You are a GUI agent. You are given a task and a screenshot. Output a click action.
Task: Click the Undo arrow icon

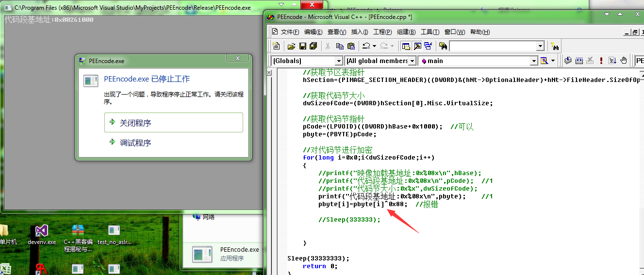click(366, 46)
